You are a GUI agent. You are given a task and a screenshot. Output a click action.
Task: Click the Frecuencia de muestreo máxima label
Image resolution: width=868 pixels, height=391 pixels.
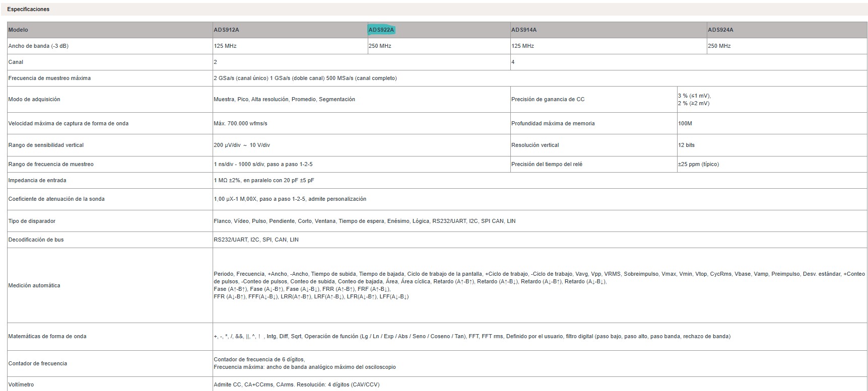point(49,78)
